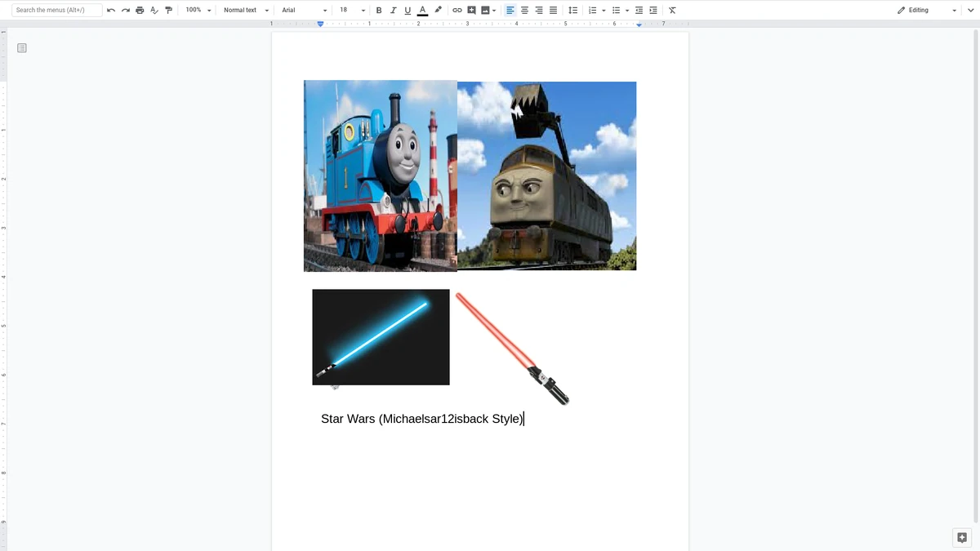Toggle underline formatting
Viewport: 980px width, 551px height.
(x=407, y=10)
